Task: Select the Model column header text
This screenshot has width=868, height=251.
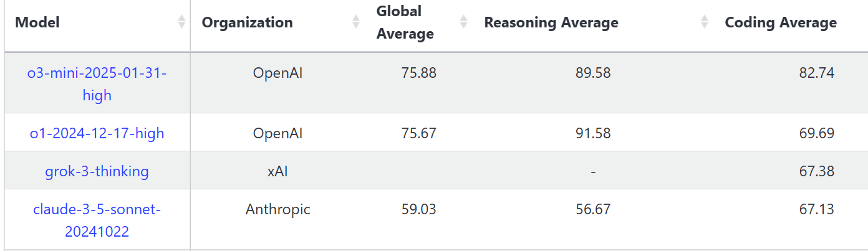Action: [x=37, y=23]
